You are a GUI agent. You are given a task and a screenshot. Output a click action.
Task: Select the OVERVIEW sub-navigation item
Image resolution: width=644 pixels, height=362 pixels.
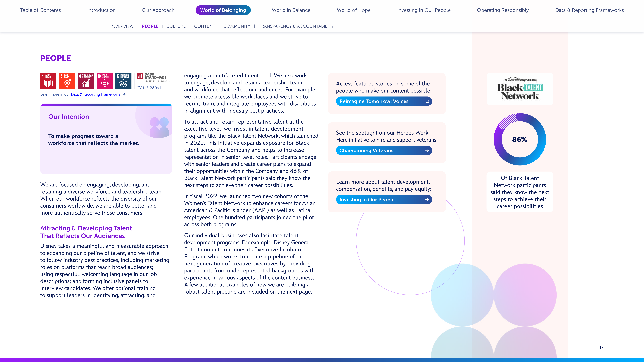pyautogui.click(x=123, y=26)
